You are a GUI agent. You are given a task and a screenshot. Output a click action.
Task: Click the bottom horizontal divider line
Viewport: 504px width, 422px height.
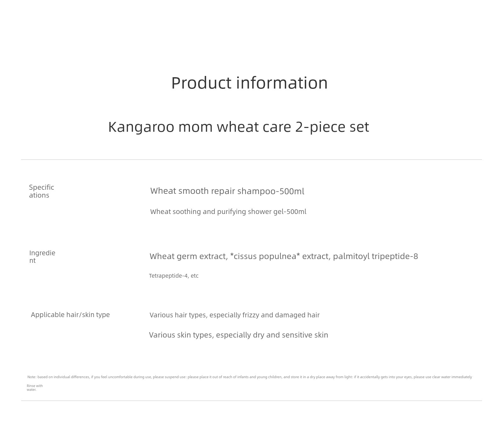[251, 401]
